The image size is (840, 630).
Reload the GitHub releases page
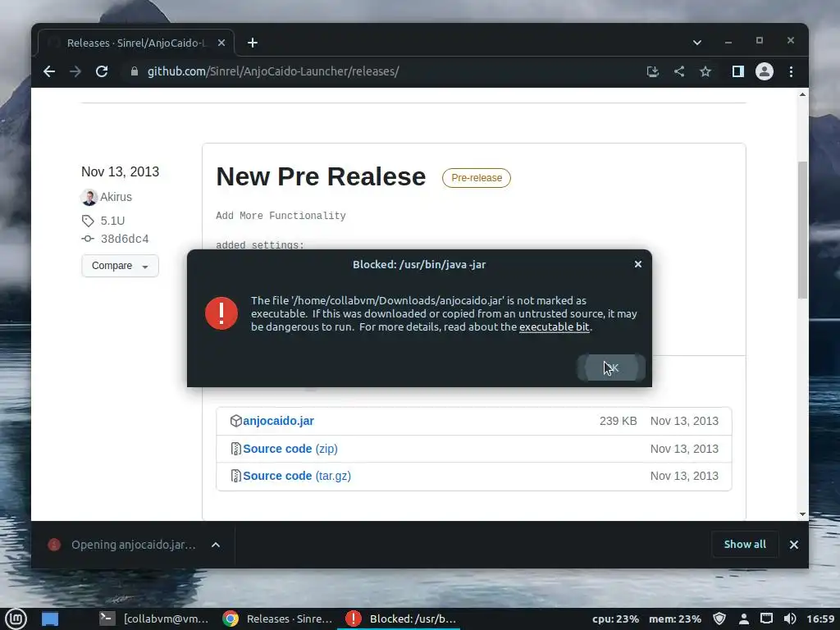point(102,71)
